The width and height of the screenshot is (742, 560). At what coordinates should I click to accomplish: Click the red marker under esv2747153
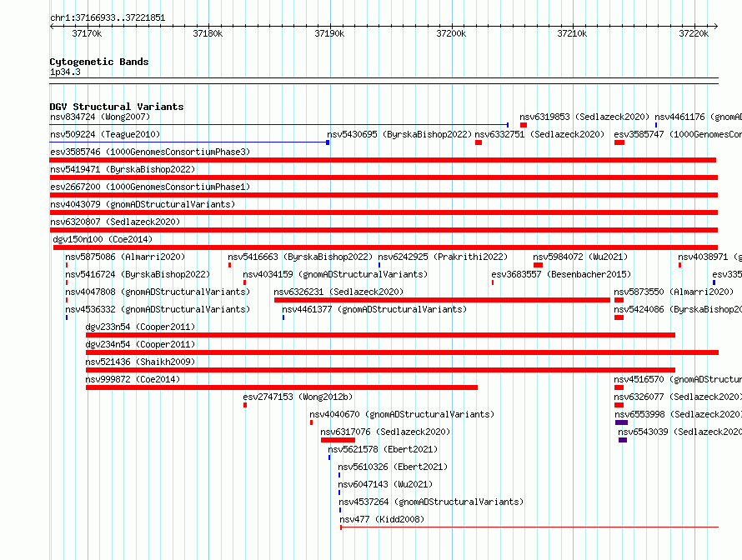pyautogui.click(x=245, y=405)
